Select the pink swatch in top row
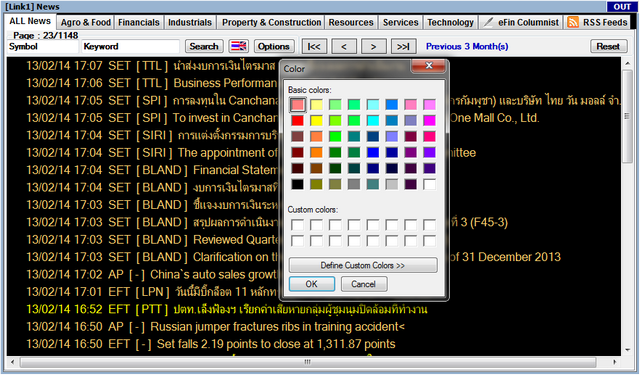This screenshot has height=375, width=640. click(x=410, y=104)
